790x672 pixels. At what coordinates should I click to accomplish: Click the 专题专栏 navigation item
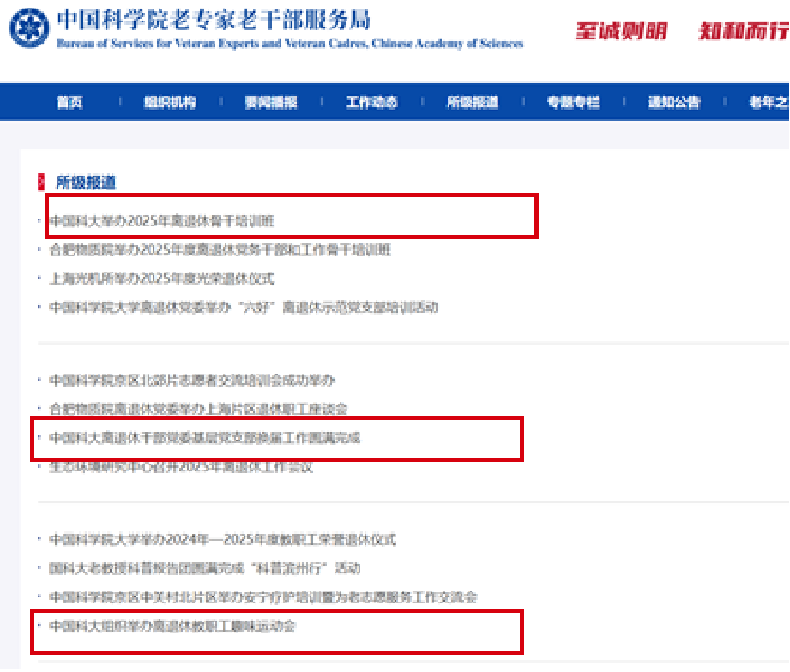[x=573, y=102]
